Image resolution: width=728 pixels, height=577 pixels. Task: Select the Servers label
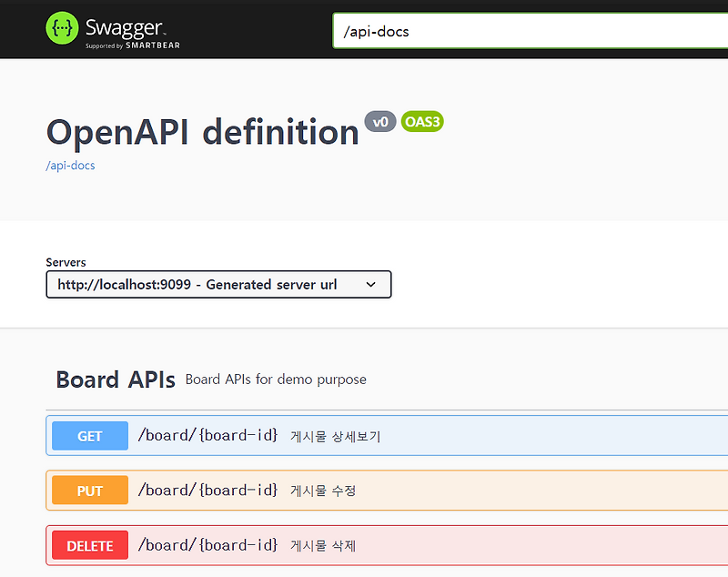coord(66,262)
